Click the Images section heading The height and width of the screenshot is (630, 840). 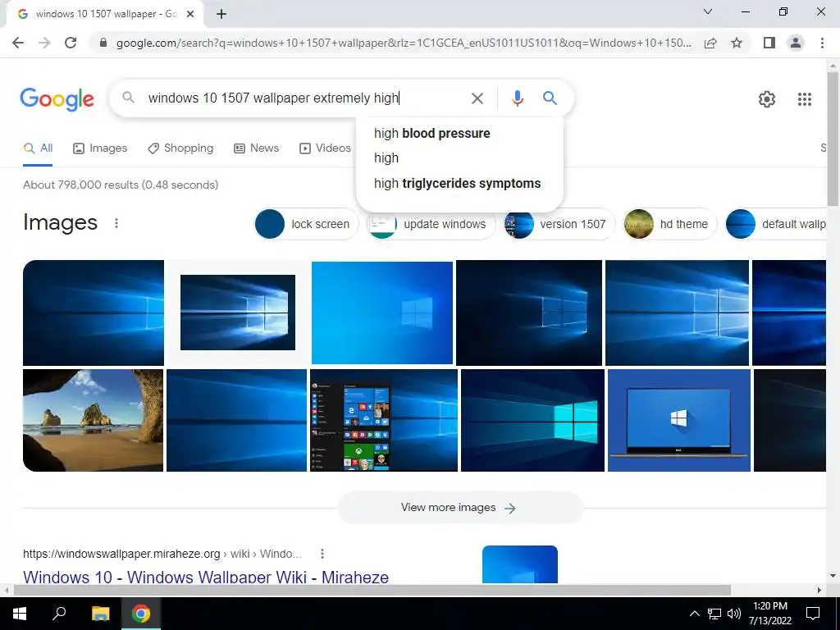(60, 222)
